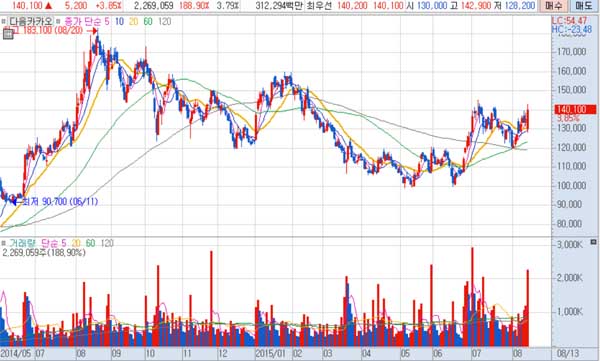Click the HC:-23.48 value
This screenshot has height=361, width=600.
tap(572, 29)
